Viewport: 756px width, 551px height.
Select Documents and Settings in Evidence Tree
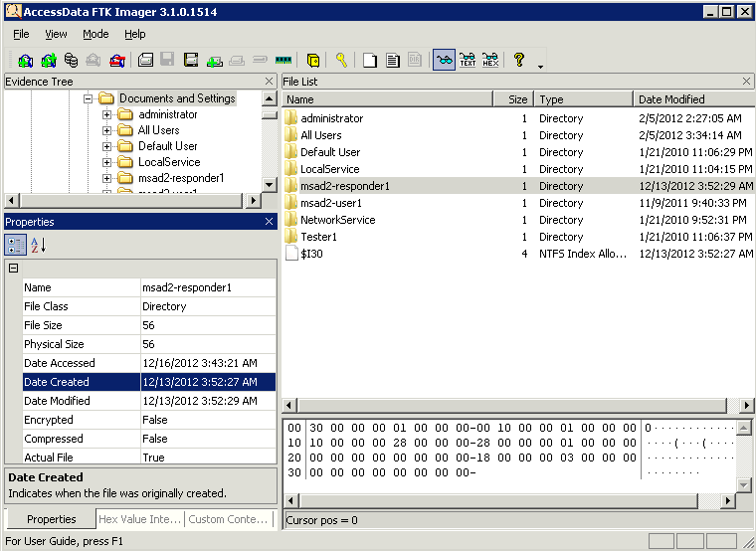click(x=177, y=98)
